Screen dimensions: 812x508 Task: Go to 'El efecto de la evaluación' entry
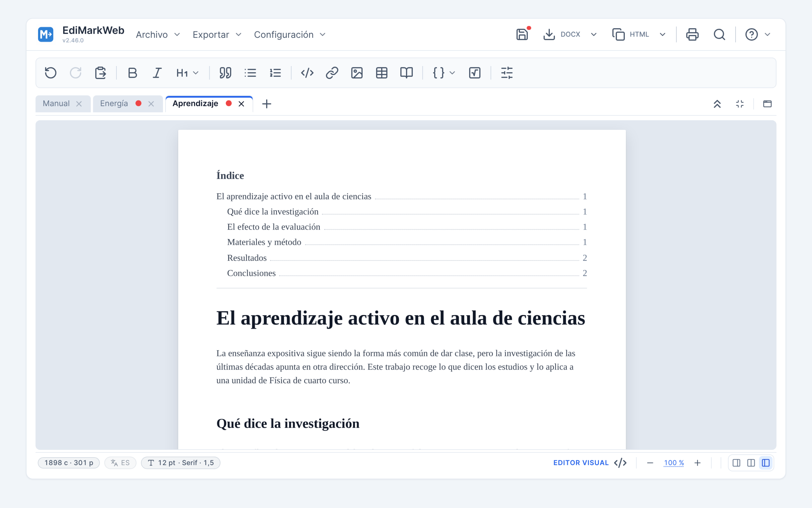[x=407, y=227]
